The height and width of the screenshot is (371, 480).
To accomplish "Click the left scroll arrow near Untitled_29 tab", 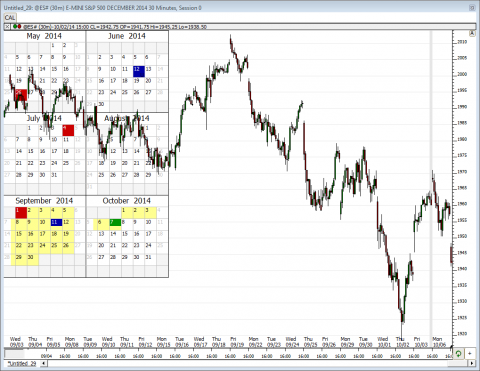I will point(44,363).
